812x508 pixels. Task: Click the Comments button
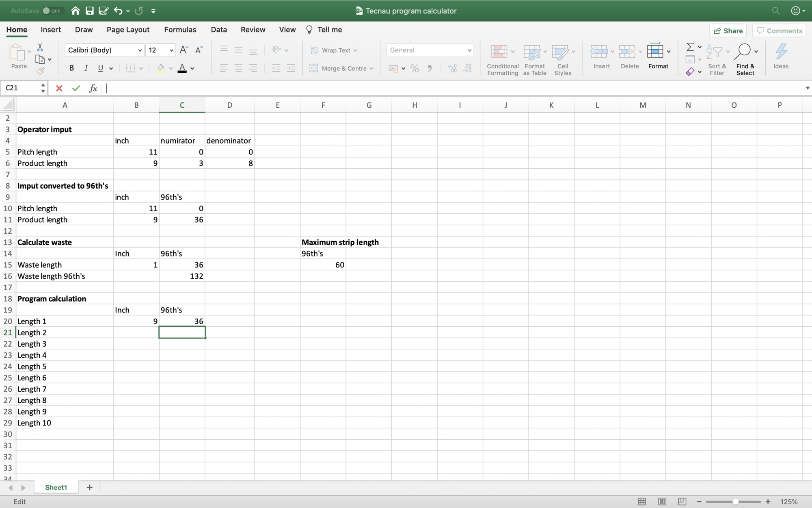(779, 31)
